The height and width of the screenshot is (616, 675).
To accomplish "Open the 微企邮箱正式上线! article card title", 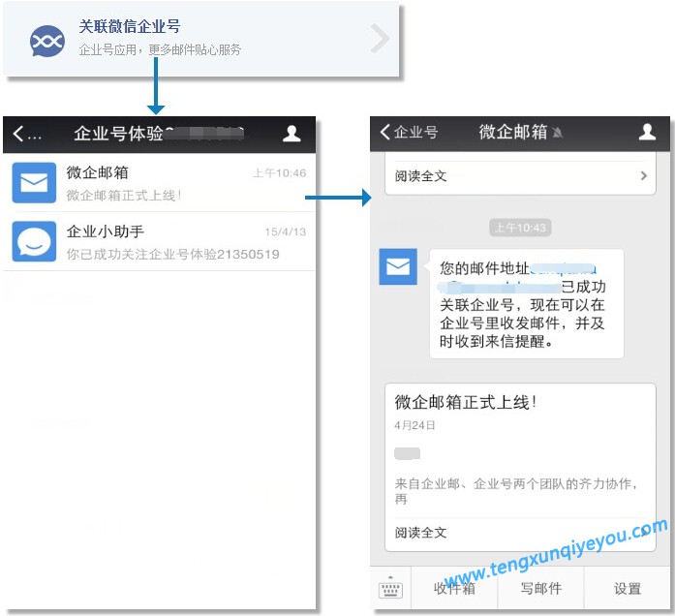I will pos(466,403).
